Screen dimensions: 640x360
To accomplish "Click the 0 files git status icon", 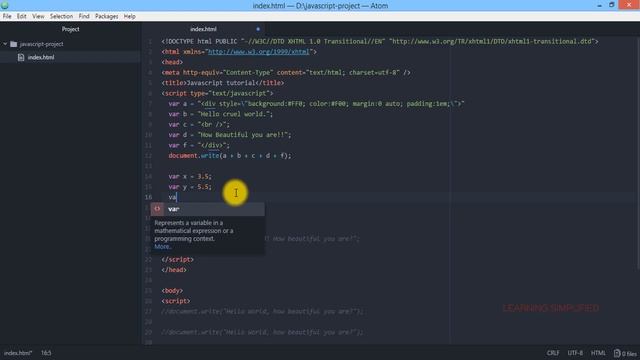I will coord(625,353).
